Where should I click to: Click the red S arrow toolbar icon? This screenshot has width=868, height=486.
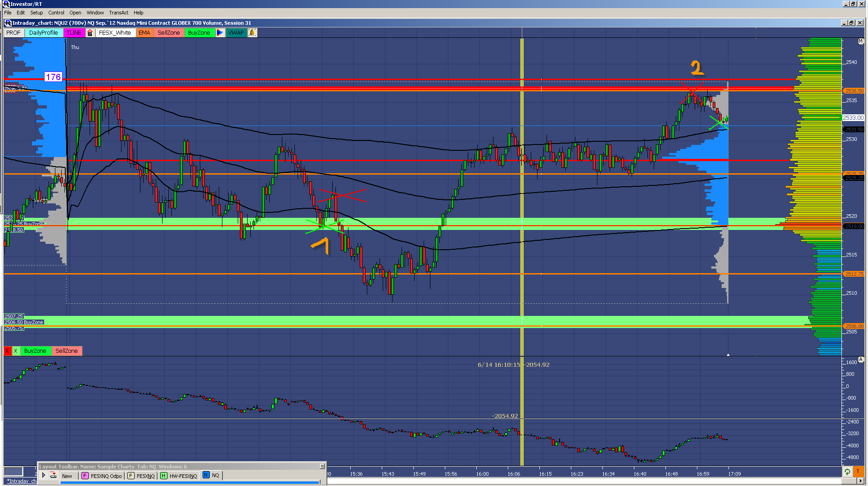[x=90, y=33]
